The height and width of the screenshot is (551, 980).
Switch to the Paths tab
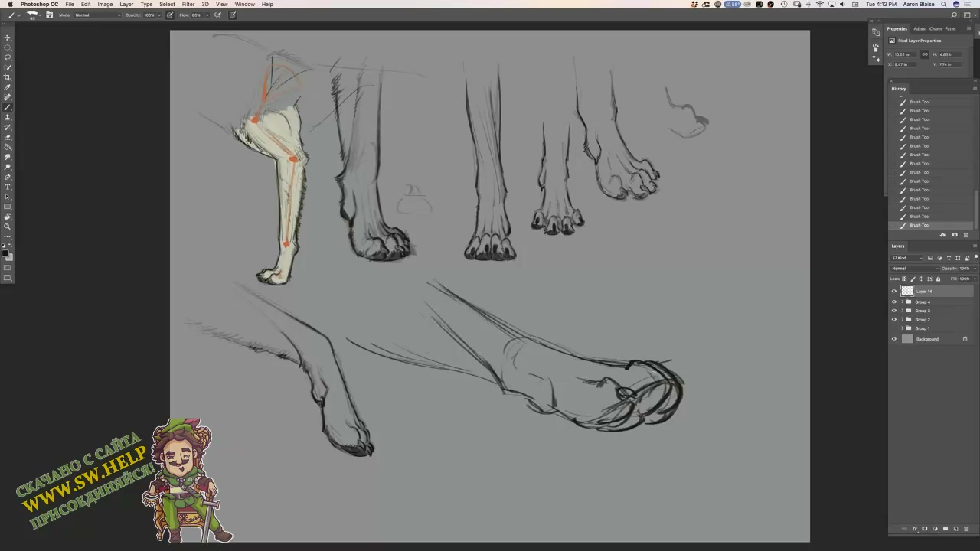950,29
